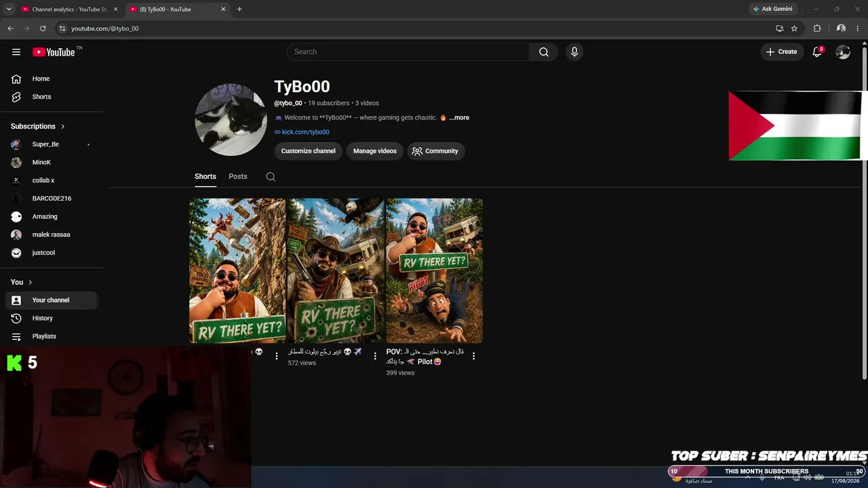Viewport: 868px width, 488px height.
Task: Open the malek rassaa subscription channel
Action: (52, 235)
